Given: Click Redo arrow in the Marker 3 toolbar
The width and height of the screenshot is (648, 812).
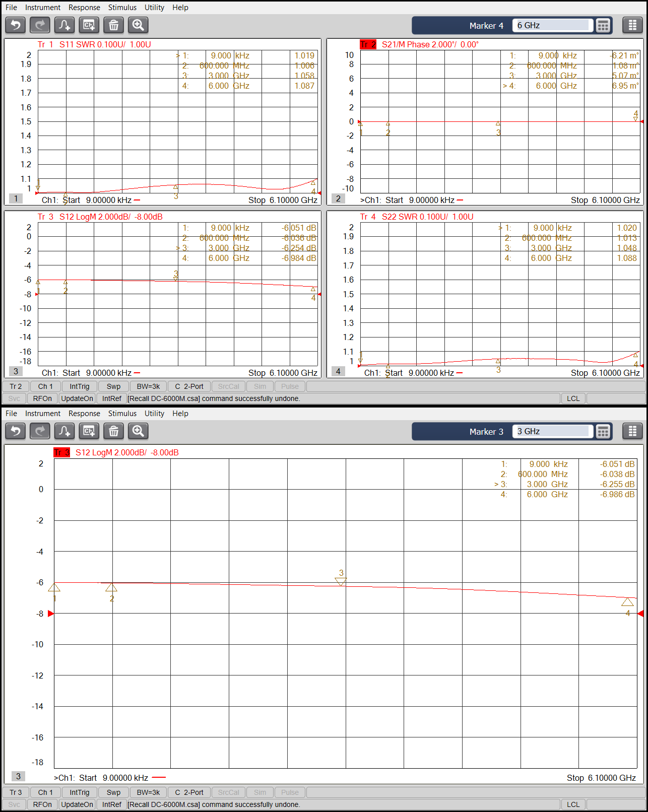Looking at the screenshot, I should tap(40, 431).
